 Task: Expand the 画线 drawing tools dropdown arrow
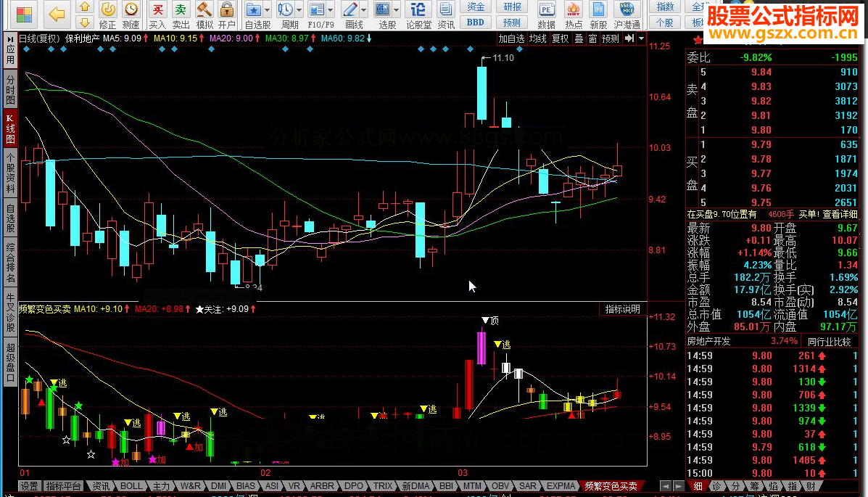click(x=365, y=10)
